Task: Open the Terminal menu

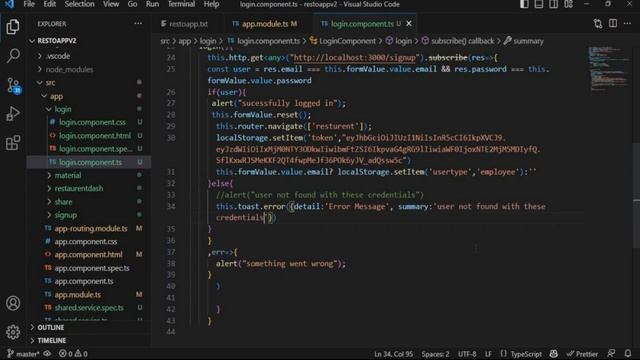Action: (x=181, y=4)
